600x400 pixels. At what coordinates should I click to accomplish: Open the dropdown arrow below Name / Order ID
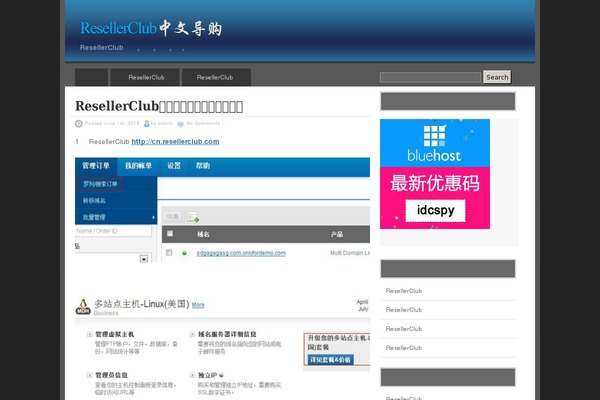[x=144, y=259]
